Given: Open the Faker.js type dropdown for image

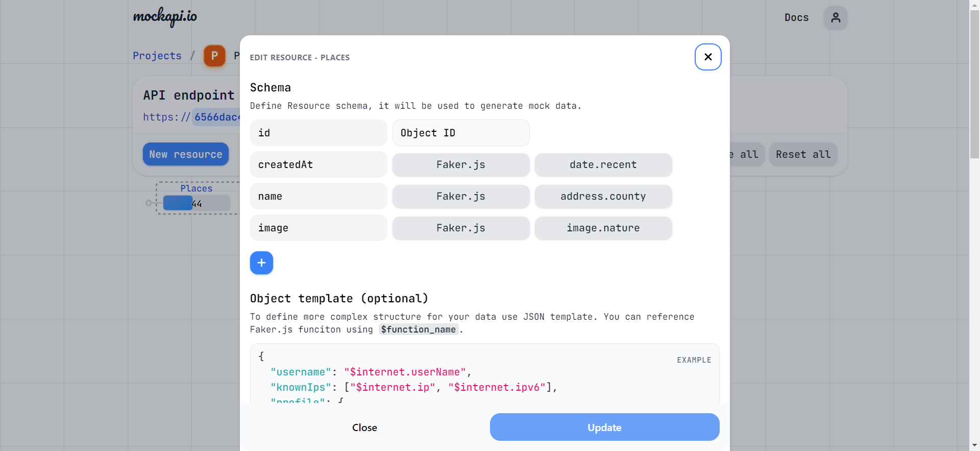Looking at the screenshot, I should tap(460, 228).
